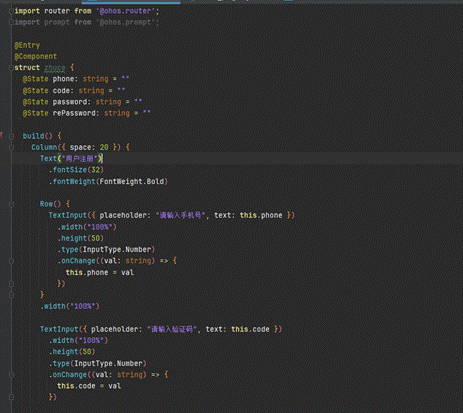Collapse the import block fold marker at the router import

click(11, 11)
